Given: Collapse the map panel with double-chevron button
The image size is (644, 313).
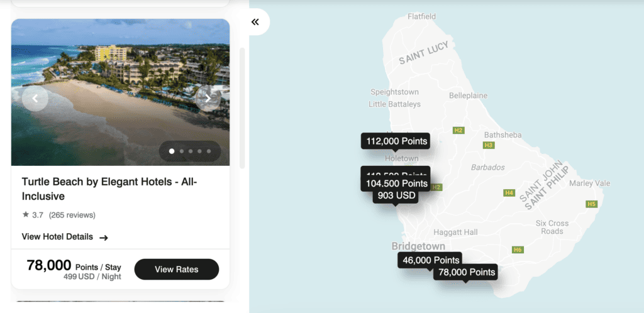Looking at the screenshot, I should [255, 22].
